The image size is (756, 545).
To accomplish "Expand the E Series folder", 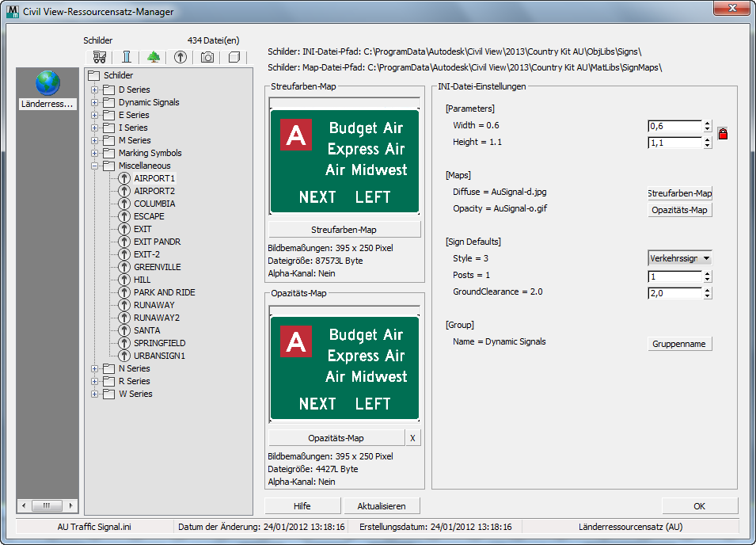I will click(x=94, y=115).
